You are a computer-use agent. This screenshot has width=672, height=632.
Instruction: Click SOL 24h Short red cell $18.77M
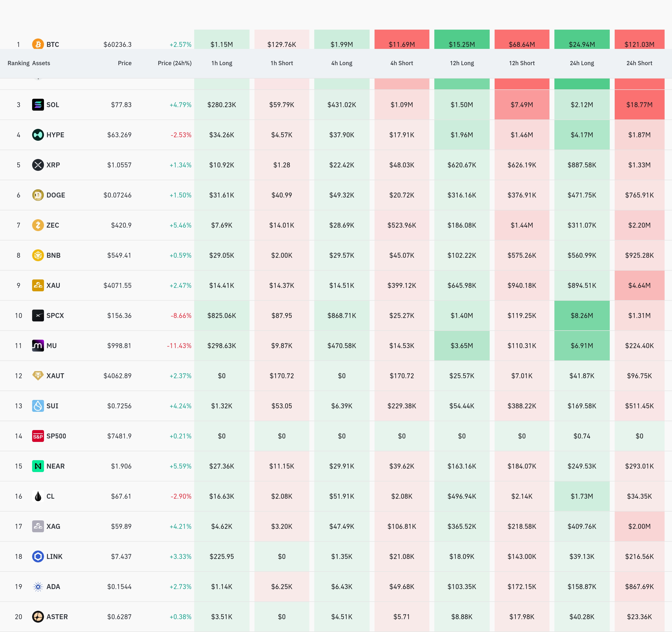tap(639, 105)
